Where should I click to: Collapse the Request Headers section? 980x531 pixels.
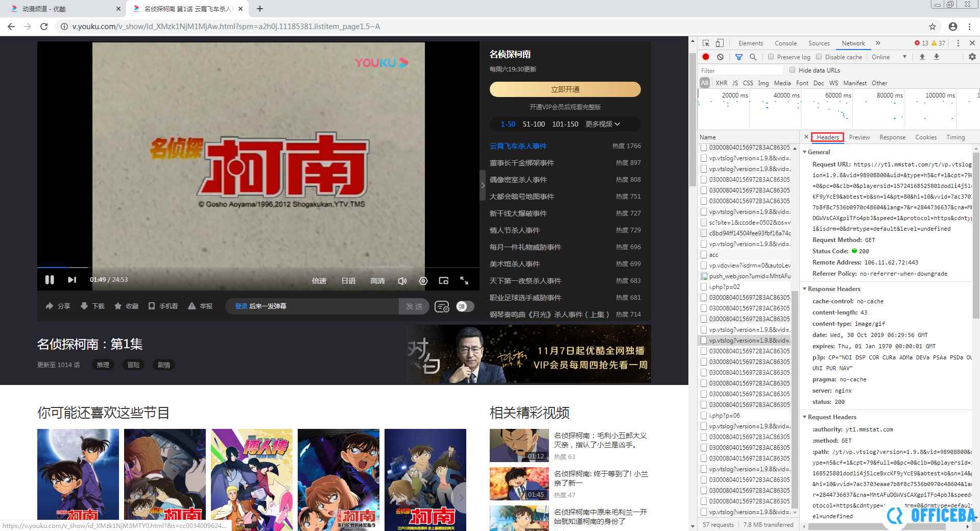click(804, 417)
